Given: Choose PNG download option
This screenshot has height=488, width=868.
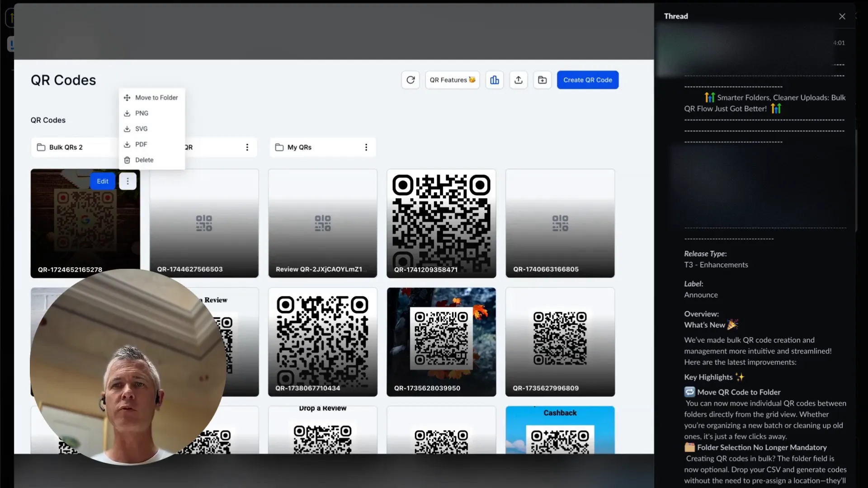Looking at the screenshot, I should click(x=151, y=113).
